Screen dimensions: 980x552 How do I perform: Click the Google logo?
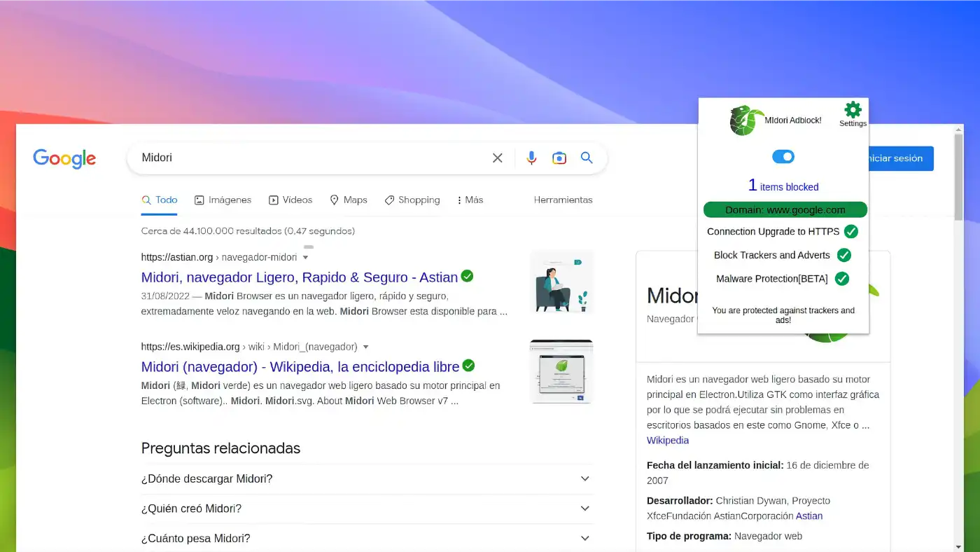64,159
